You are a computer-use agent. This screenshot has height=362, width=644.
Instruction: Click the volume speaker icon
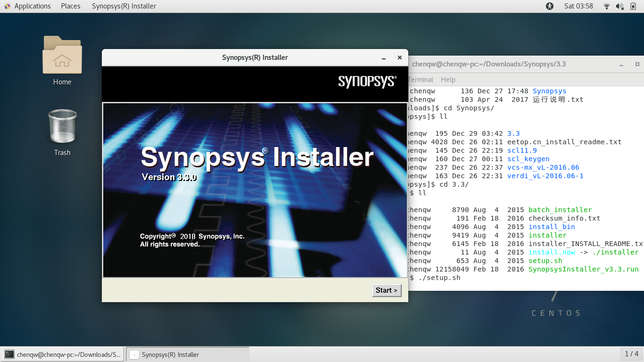620,6
